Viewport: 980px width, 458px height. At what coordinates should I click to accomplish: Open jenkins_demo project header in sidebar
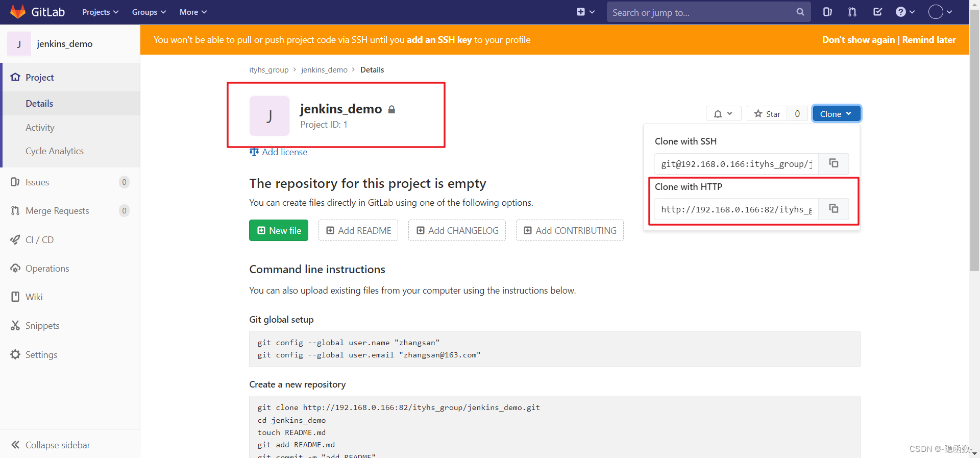(x=70, y=44)
